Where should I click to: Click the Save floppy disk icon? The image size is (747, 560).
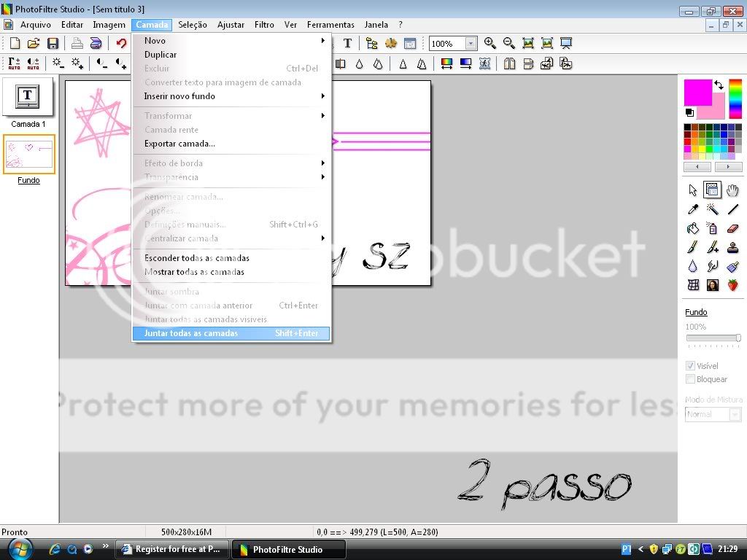click(x=53, y=44)
